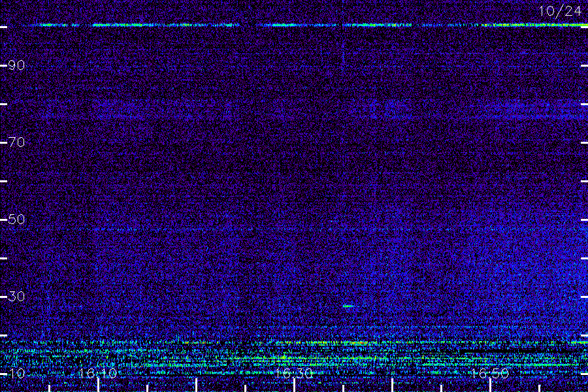
Task: Click the 16:10 time label
Action: [98, 373]
